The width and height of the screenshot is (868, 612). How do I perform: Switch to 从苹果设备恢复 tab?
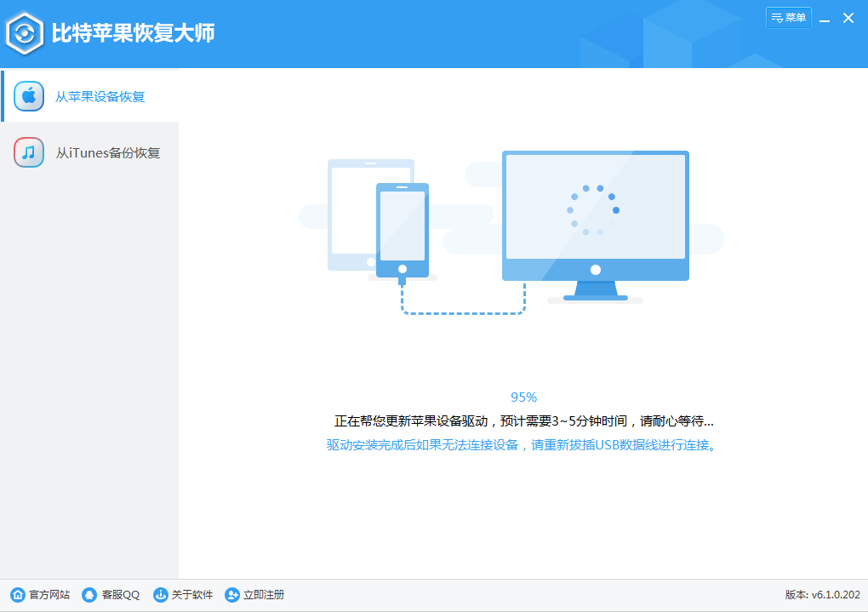click(x=101, y=96)
